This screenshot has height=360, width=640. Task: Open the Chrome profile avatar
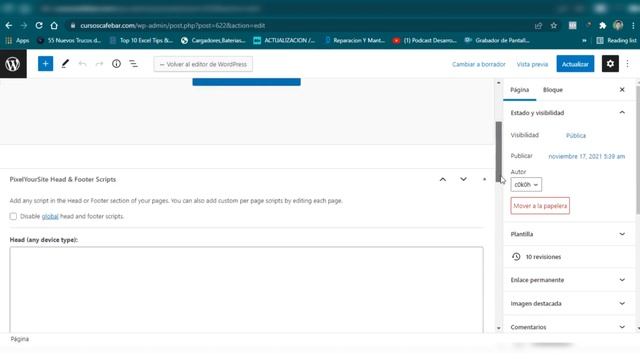[x=618, y=25]
